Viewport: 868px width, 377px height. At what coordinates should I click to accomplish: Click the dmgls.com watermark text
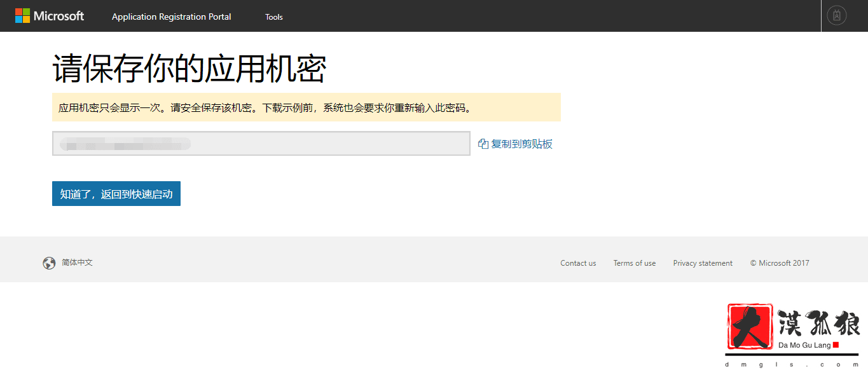tap(792, 365)
